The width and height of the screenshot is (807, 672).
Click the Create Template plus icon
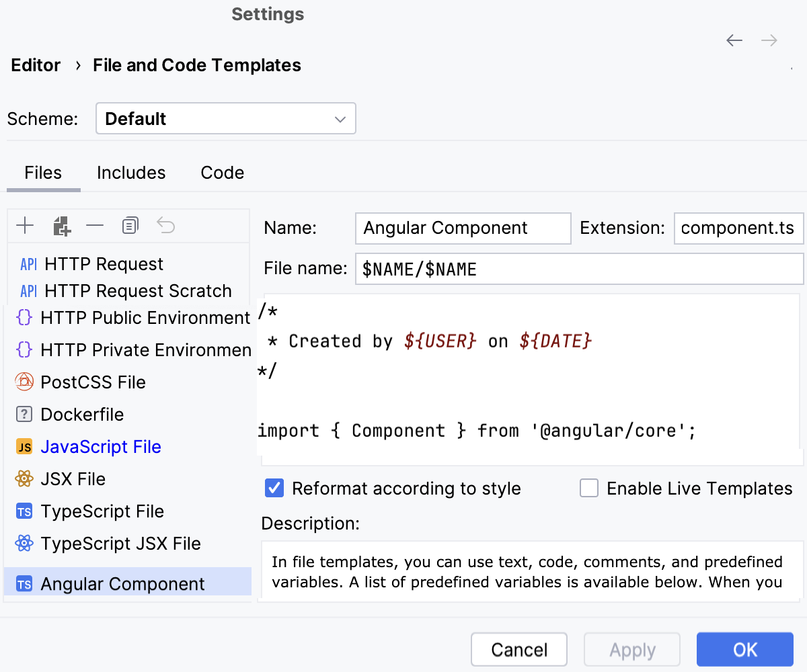25,226
